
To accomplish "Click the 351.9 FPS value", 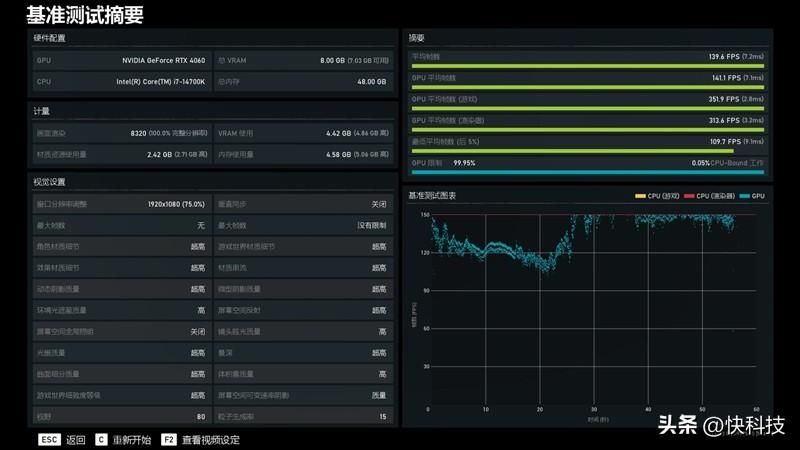I will tap(723, 99).
